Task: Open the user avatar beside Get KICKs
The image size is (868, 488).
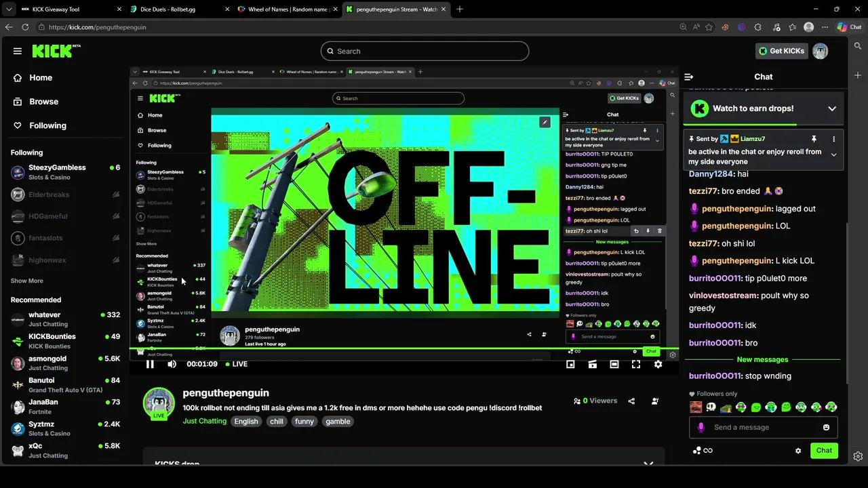Action: [x=820, y=51]
